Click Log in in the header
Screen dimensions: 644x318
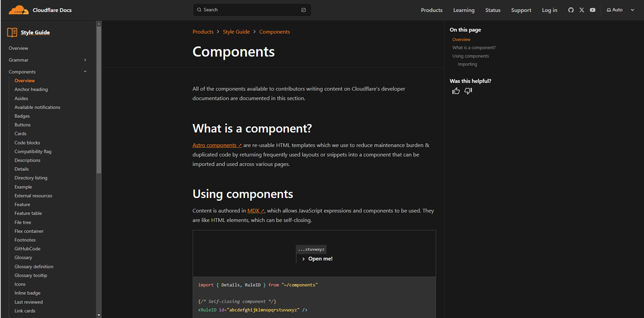tap(549, 10)
